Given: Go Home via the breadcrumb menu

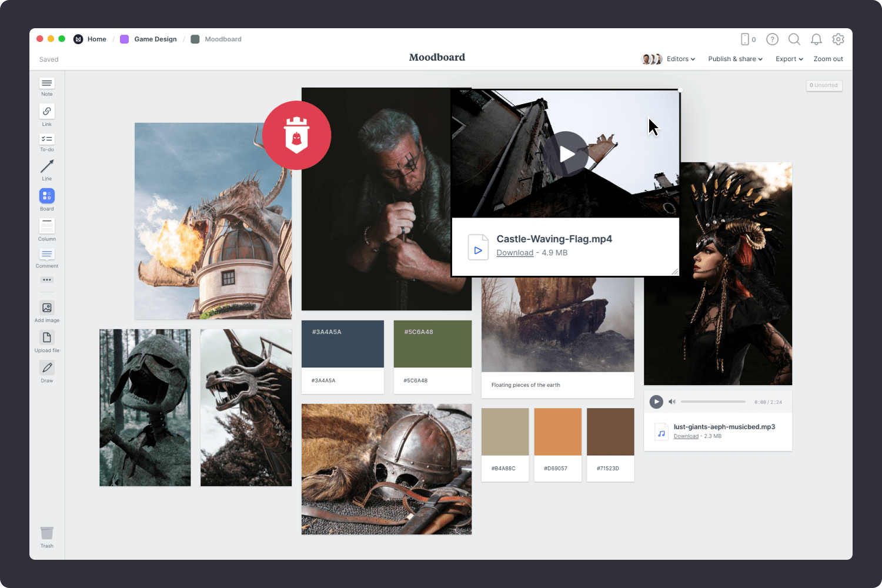Looking at the screenshot, I should tap(96, 39).
